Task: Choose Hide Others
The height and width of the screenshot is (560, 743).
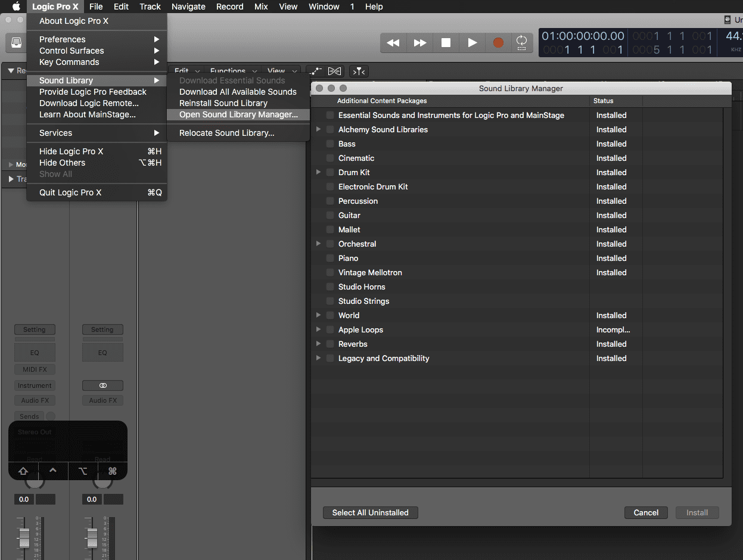Action: pos(97,163)
